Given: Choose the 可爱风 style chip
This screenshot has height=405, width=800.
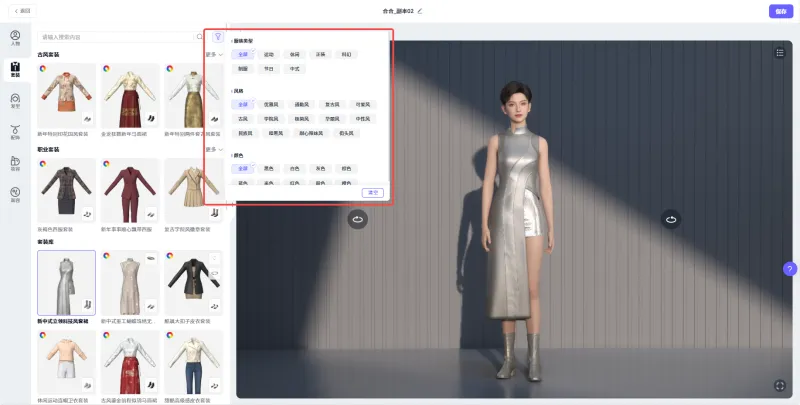Looking at the screenshot, I should (x=363, y=104).
